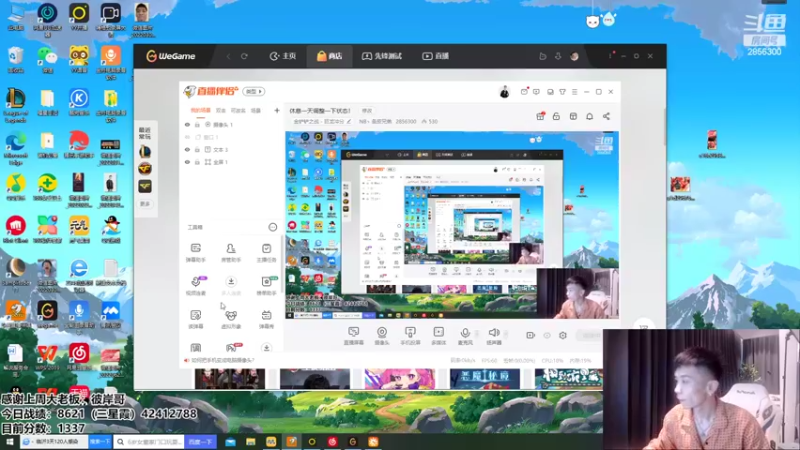Open 虚拟形象 tool

231,319
